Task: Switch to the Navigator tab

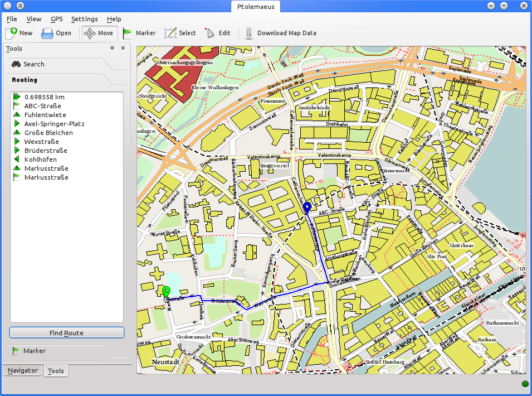Action: tap(23, 370)
